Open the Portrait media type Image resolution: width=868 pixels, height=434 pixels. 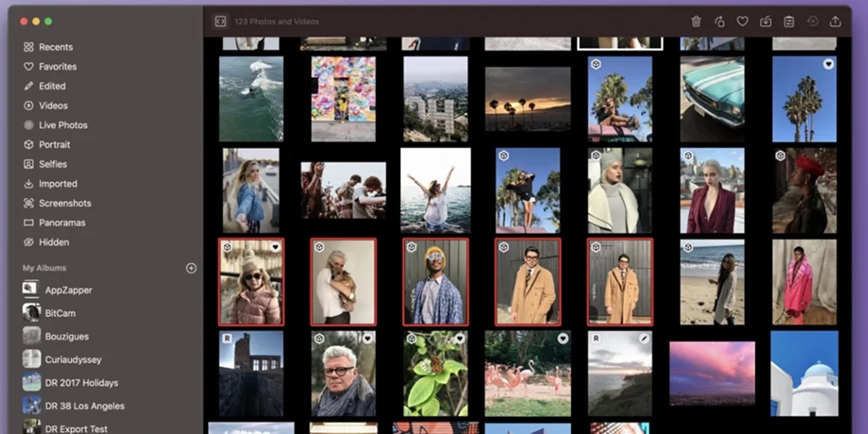[x=55, y=145]
